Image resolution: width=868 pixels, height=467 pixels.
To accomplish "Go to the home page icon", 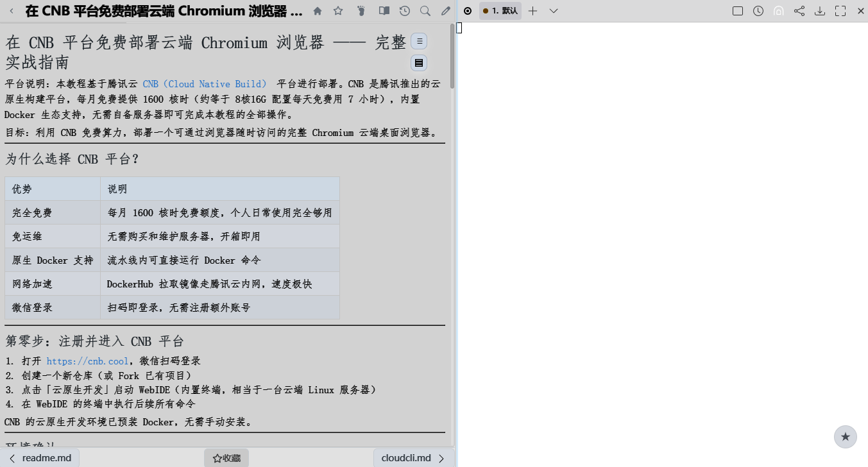I will point(318,11).
